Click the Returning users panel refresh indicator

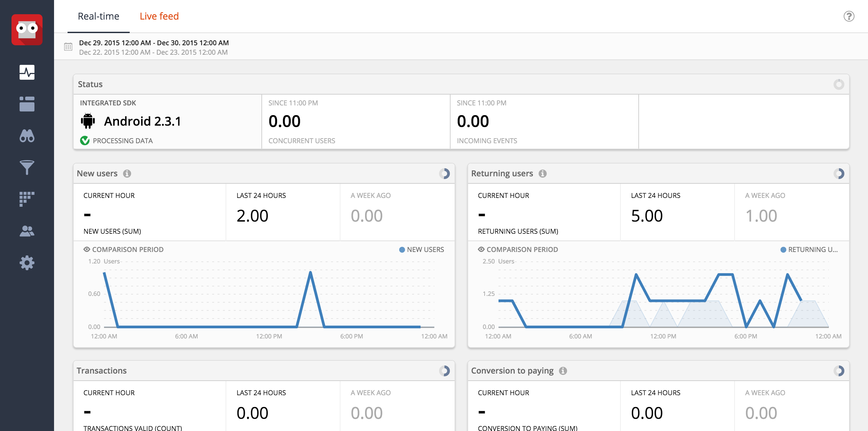tap(839, 174)
